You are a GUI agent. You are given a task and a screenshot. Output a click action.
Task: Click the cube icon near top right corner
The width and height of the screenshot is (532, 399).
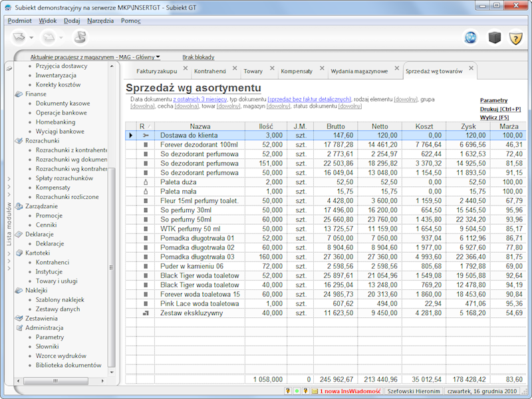point(495,38)
